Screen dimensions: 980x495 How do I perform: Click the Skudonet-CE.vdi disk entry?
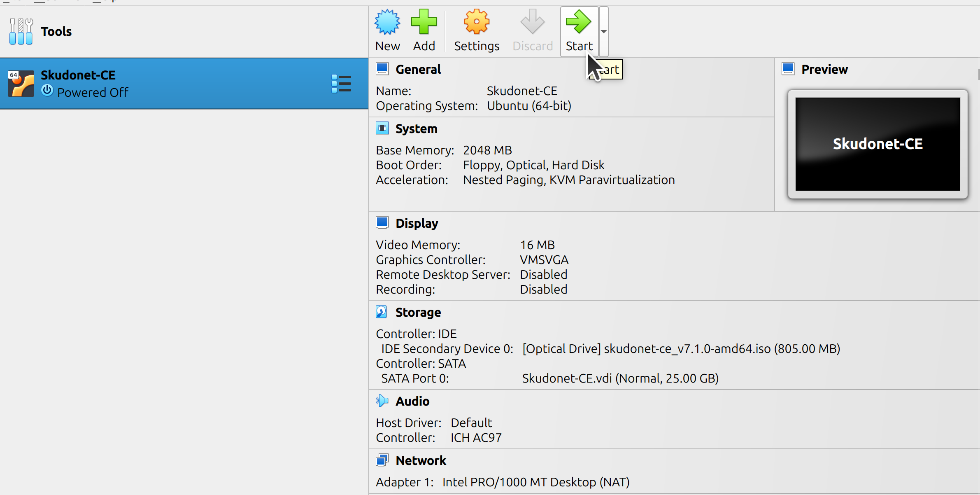(x=619, y=378)
